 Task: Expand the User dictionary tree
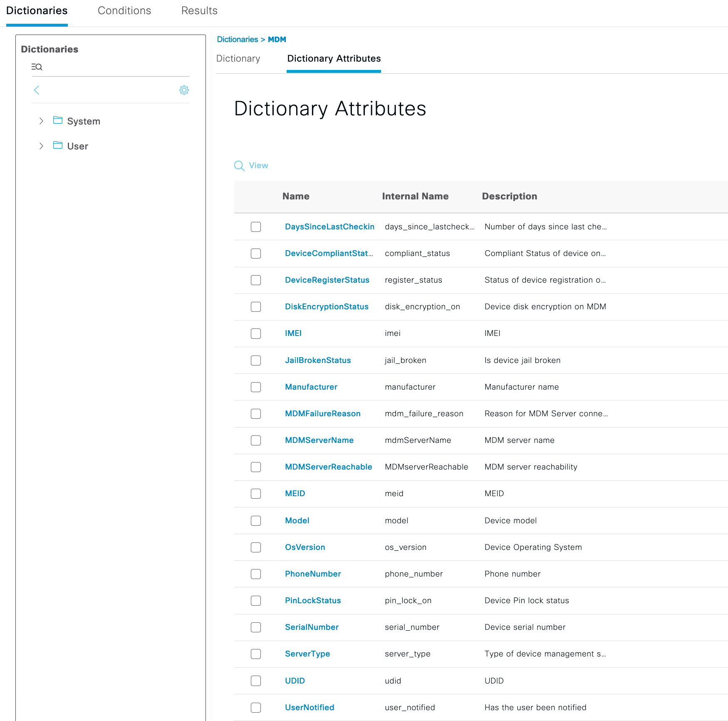pos(41,146)
